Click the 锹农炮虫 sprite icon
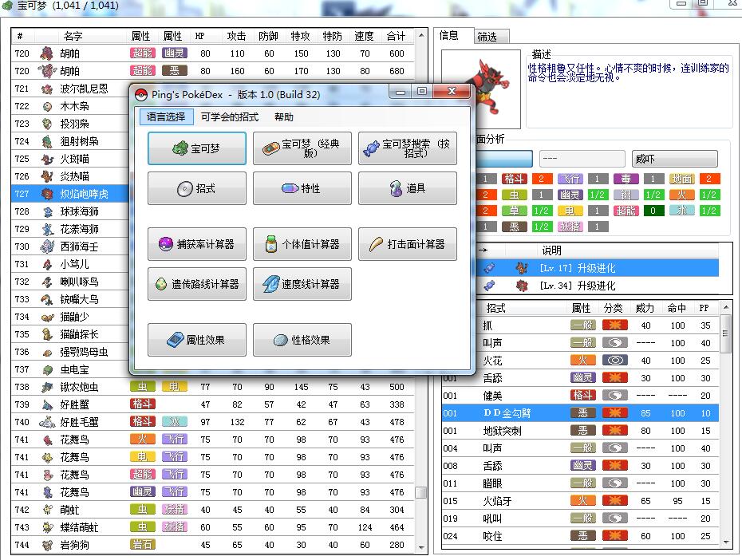The height and width of the screenshot is (560, 742). click(47, 387)
